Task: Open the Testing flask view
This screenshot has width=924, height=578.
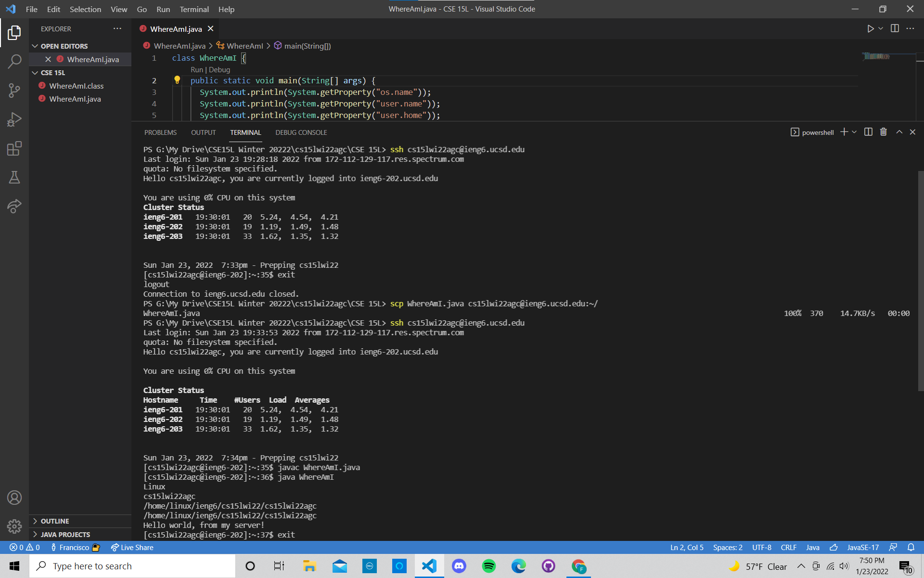Action: pos(14,177)
